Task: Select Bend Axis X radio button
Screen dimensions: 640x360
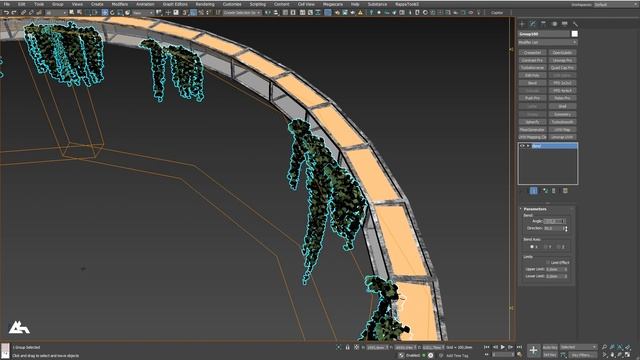Action: (532, 247)
